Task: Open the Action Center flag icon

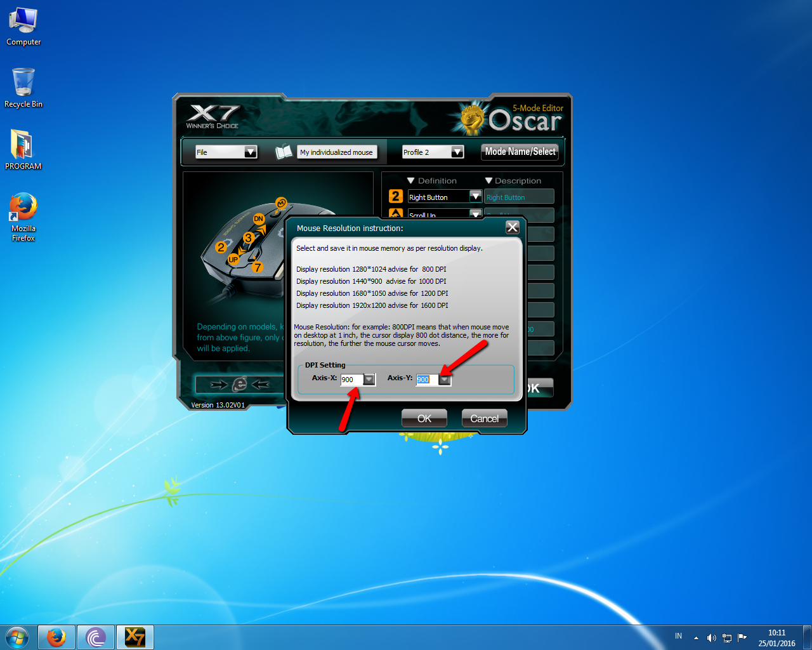Action: 742,637
